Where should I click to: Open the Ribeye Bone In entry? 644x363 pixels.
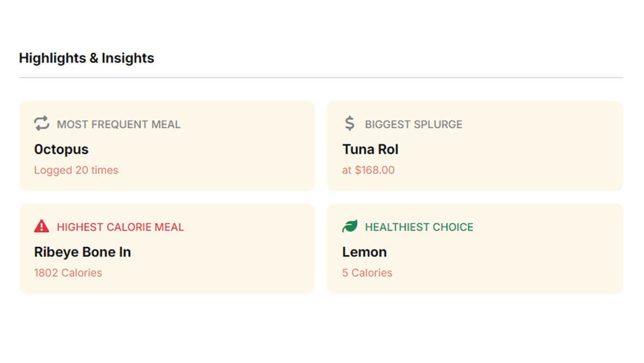point(83,252)
